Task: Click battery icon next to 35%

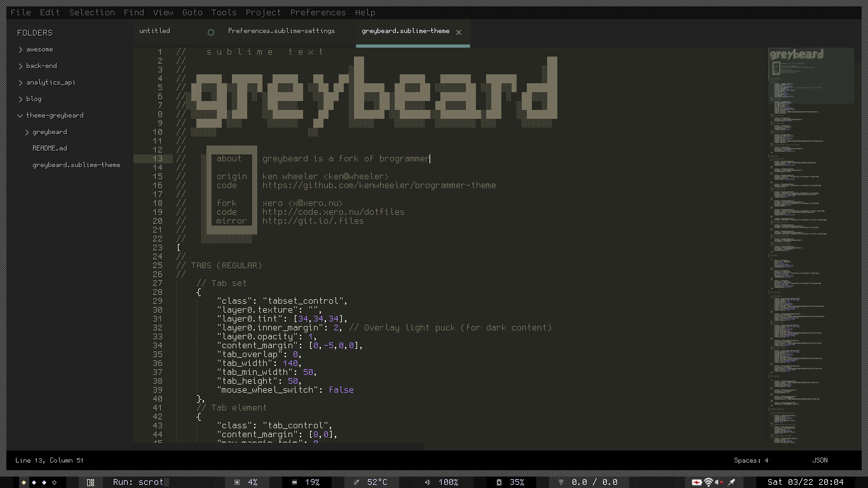Action: coord(499,482)
